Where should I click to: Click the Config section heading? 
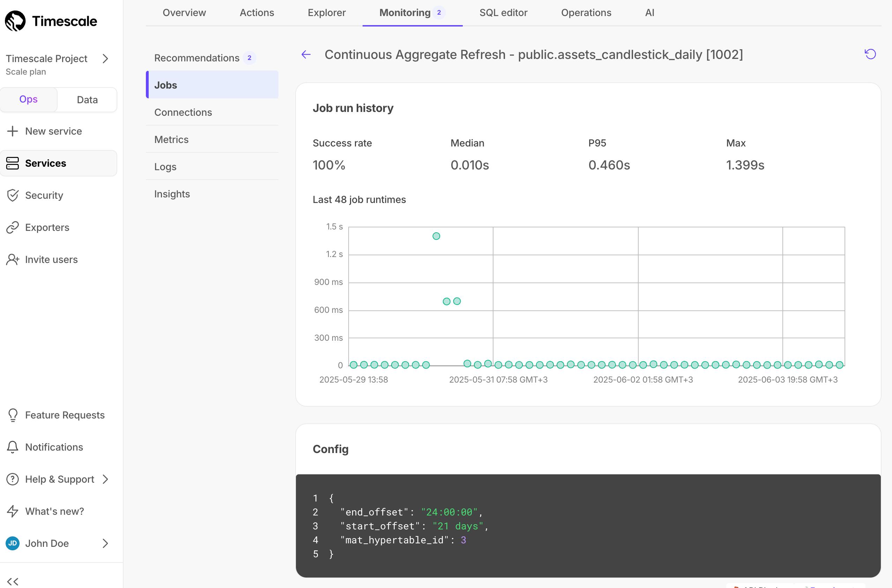pyautogui.click(x=330, y=449)
